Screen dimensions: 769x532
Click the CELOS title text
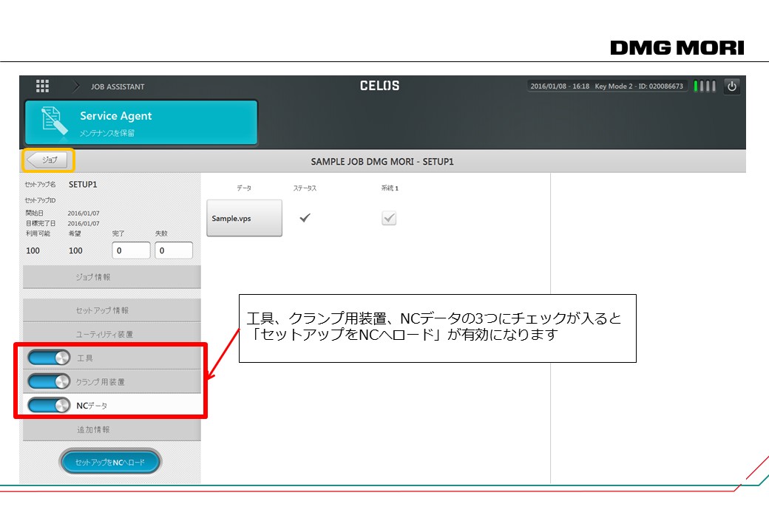pyautogui.click(x=379, y=86)
